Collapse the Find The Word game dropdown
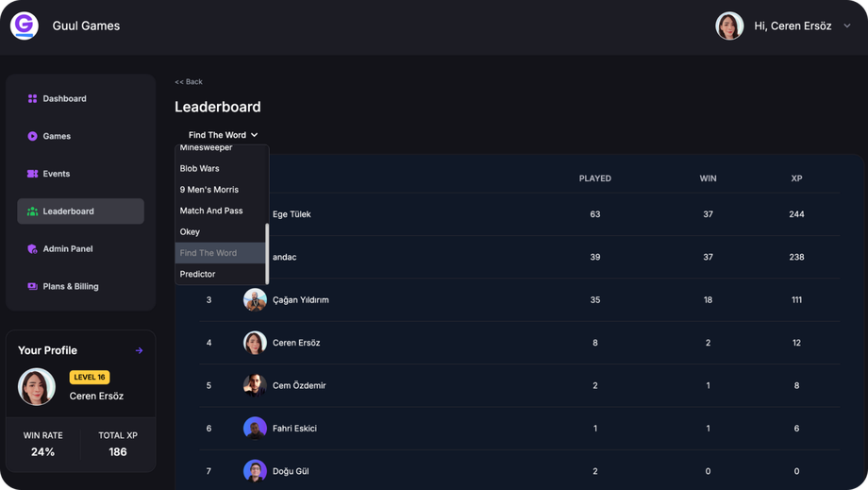 click(x=223, y=135)
